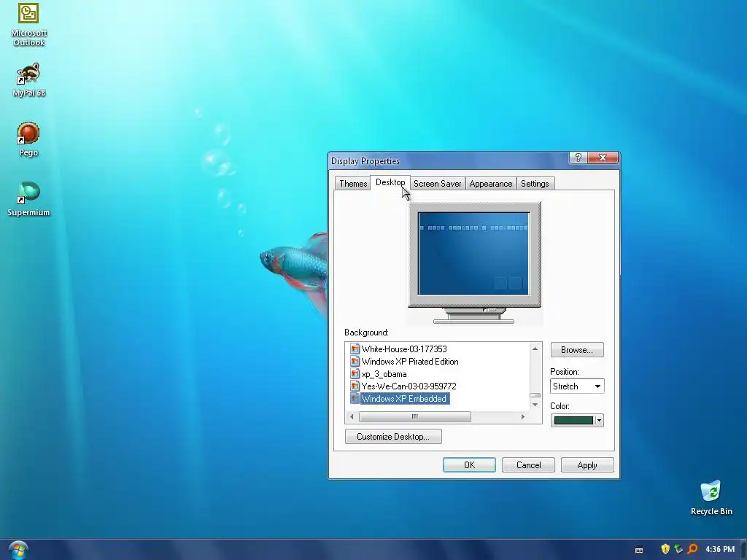Click the on-screen keyboard tray icon
The image size is (747, 560).
tap(639, 550)
